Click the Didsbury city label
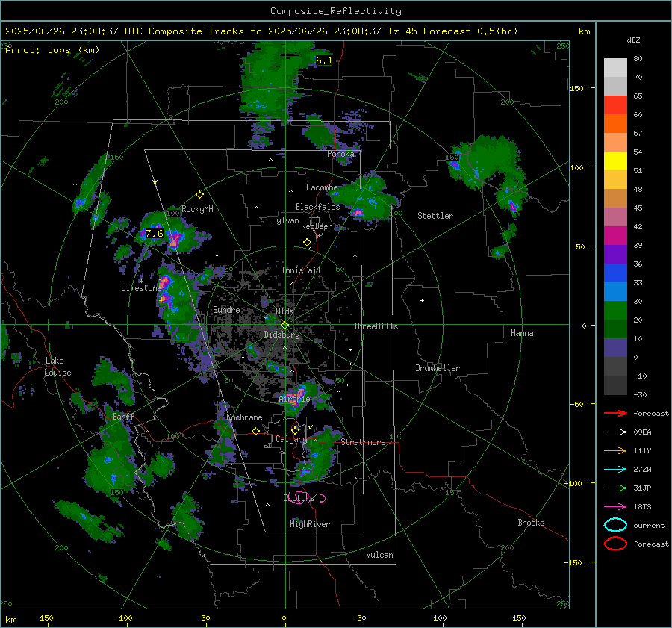 (282, 335)
